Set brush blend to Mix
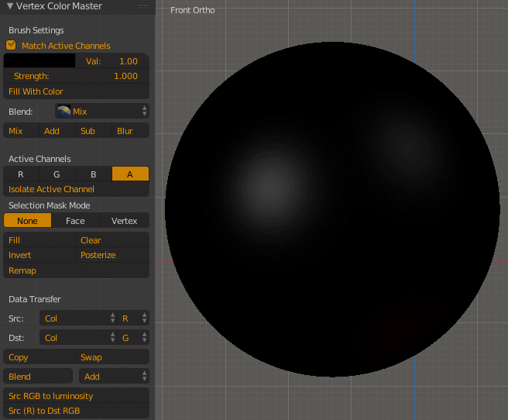 pos(21,131)
